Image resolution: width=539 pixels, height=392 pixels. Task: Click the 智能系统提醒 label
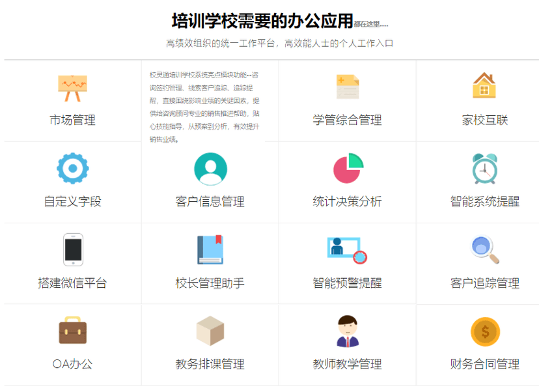pyautogui.click(x=485, y=201)
